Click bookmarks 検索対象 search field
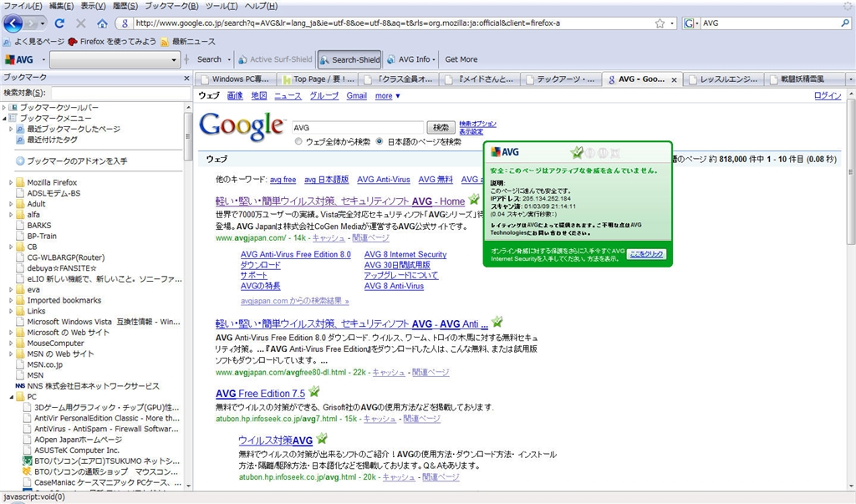This screenshot has height=504, width=856. tap(120, 94)
